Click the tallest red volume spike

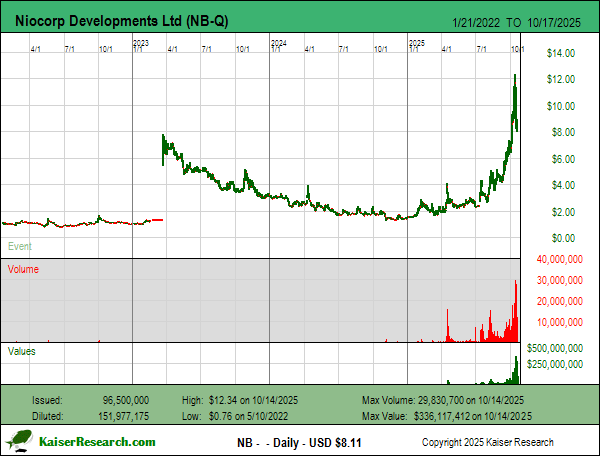coord(516,310)
